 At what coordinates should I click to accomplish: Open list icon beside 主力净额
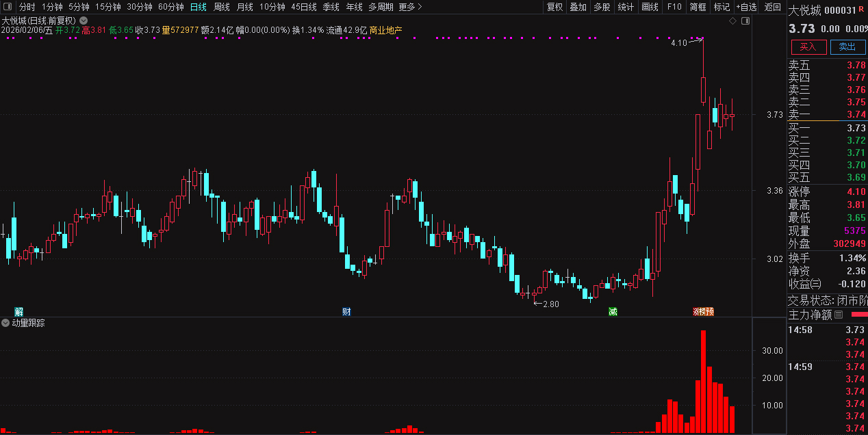click(x=839, y=315)
